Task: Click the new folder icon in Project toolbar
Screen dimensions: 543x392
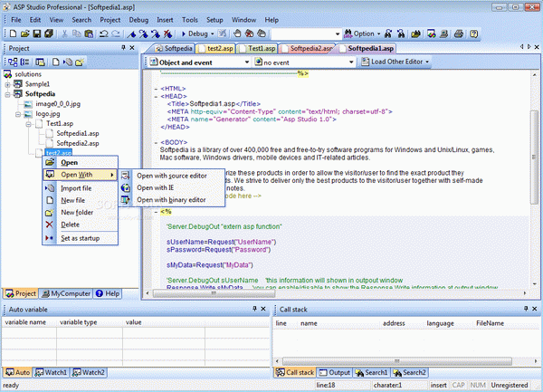Action: pos(80,62)
